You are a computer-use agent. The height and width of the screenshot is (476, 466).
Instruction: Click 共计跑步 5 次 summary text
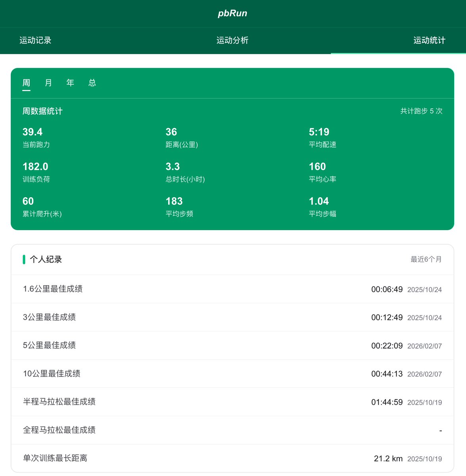click(421, 111)
